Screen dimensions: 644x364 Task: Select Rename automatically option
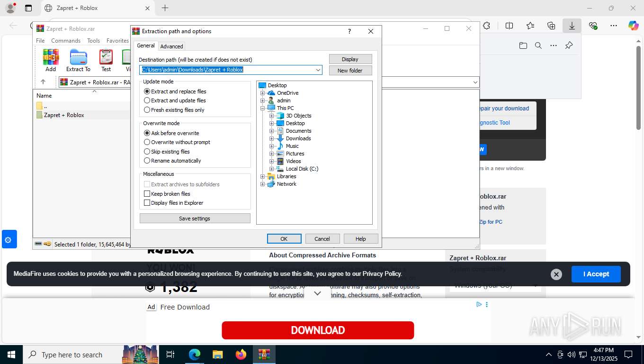[172, 161]
